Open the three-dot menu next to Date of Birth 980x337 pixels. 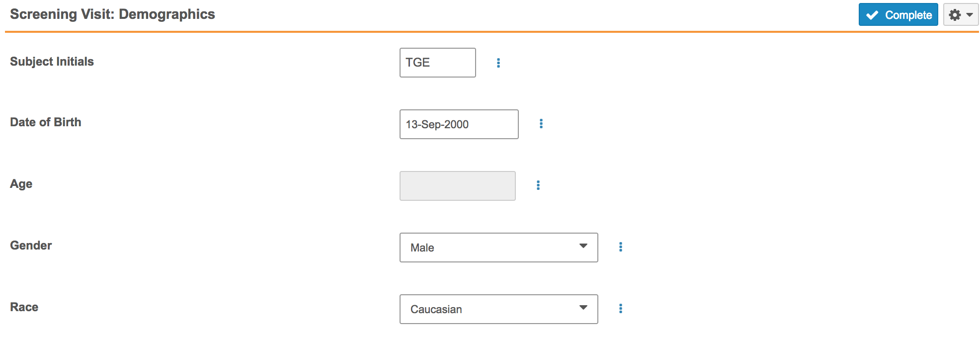coord(541,124)
